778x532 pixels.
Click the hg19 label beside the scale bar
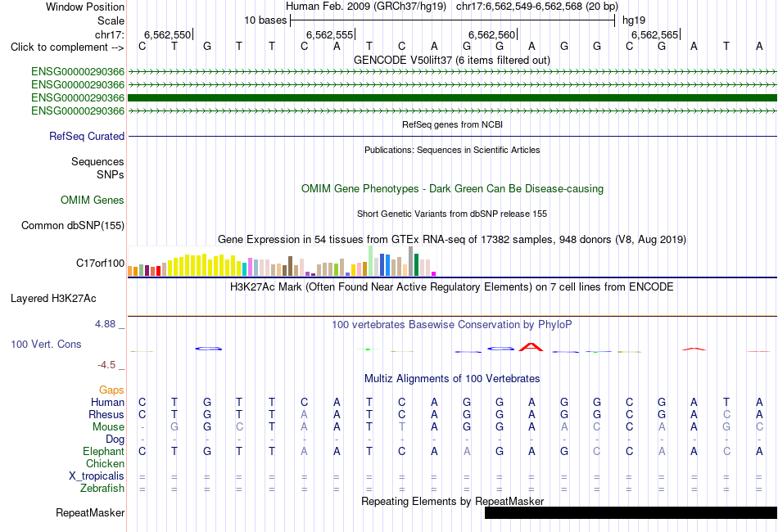(x=634, y=20)
